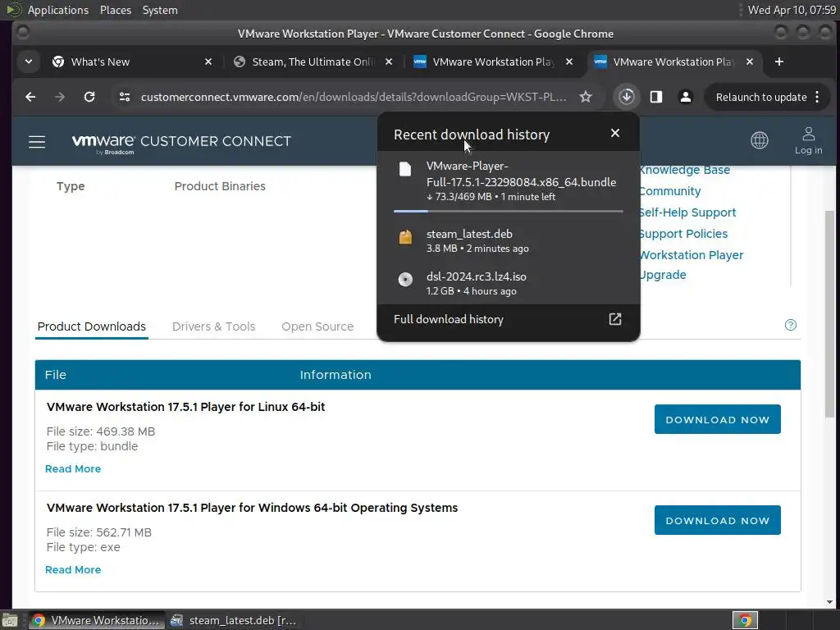Screen dimensions: 840x630
Task: Click the Log in user icon
Action: point(808,141)
